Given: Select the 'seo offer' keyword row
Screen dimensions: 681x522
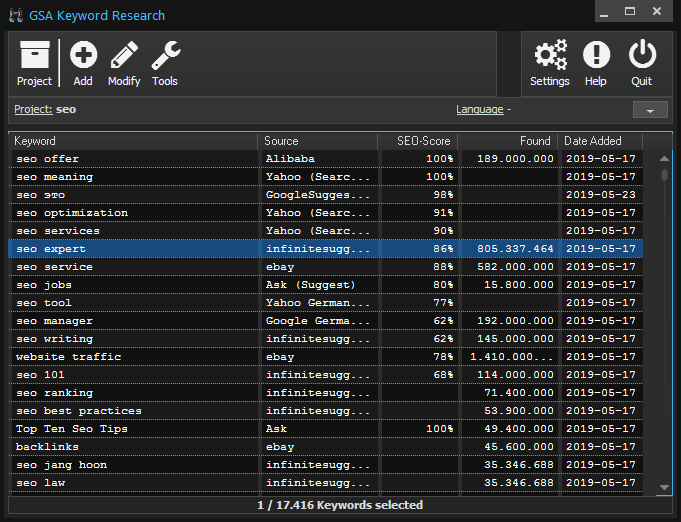Looking at the screenshot, I should (x=326, y=159).
